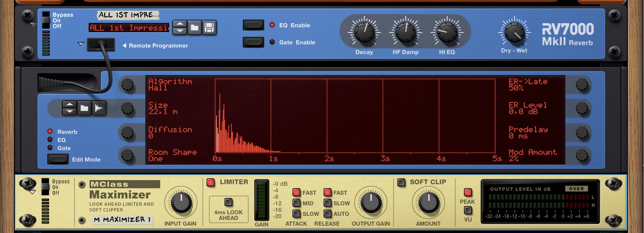Fold the Maximizer device with its triangle
Image resolution: width=644 pixels, height=233 pixels.
32,192
